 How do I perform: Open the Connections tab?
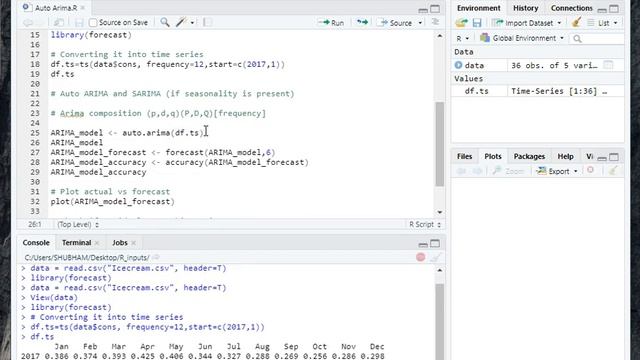(x=571, y=8)
